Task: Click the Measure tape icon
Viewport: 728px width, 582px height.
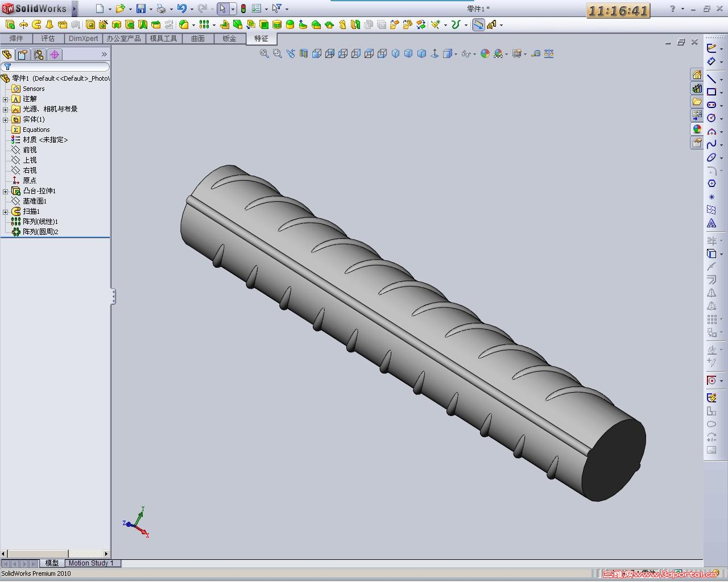Action: [x=535, y=53]
